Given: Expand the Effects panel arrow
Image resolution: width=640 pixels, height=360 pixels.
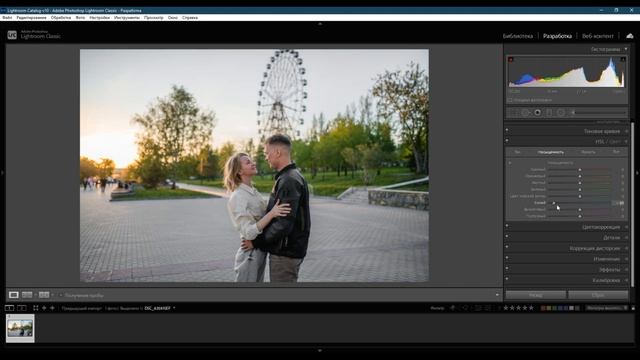Looking at the screenshot, I should coord(626,269).
